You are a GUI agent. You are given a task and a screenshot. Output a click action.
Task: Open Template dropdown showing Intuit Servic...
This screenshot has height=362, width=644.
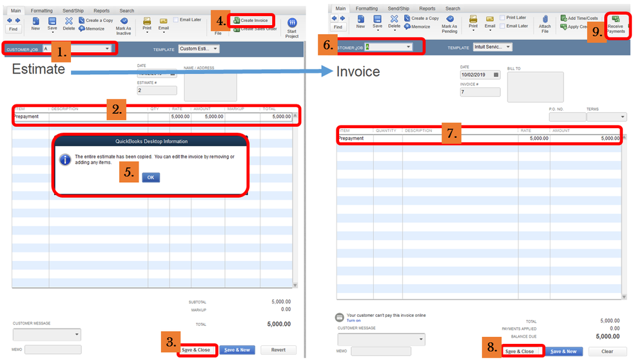pyautogui.click(x=508, y=47)
